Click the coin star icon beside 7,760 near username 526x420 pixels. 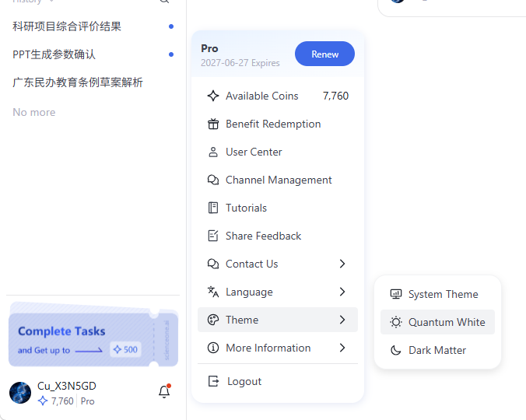(x=43, y=401)
